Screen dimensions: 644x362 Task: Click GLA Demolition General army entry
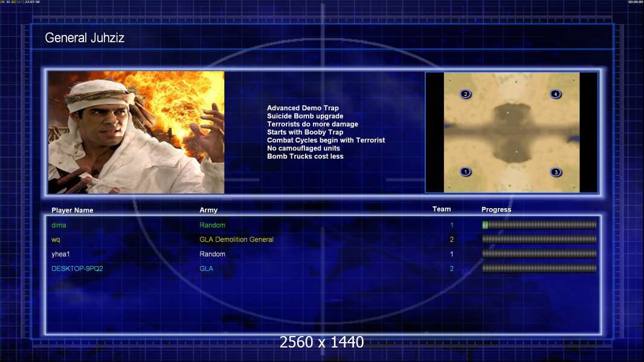coord(237,240)
